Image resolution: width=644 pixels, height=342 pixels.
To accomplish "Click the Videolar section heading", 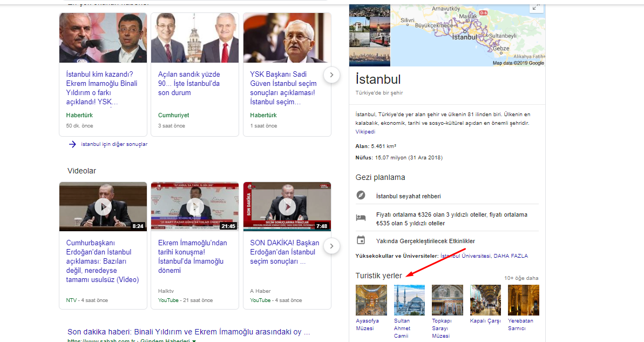I will coord(82,171).
